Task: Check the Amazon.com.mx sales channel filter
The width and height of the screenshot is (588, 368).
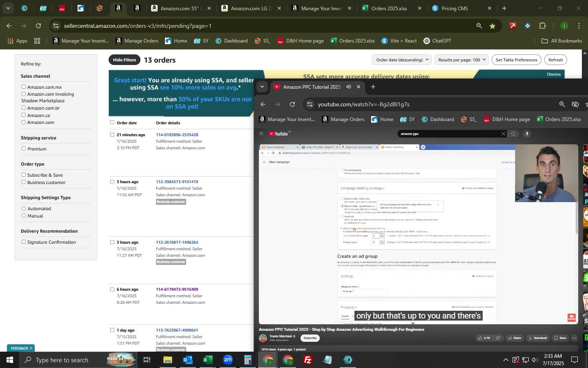Action: pyautogui.click(x=24, y=87)
